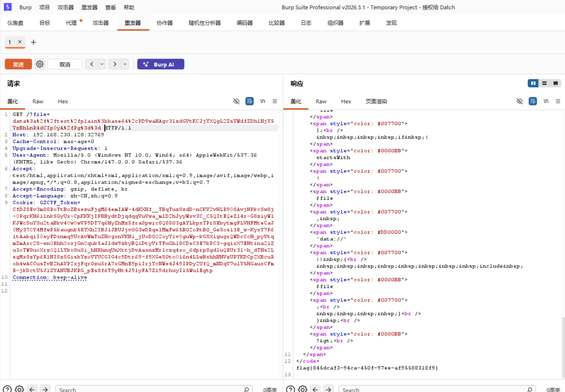Viewport: 565px width, 392px height.
Task: Send the request with 发送 button
Action: (x=18, y=64)
